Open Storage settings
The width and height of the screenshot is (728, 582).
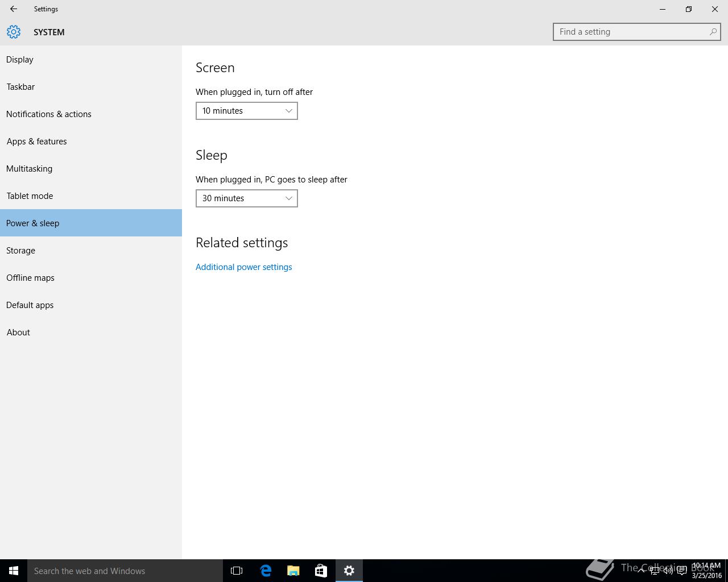pyautogui.click(x=91, y=250)
